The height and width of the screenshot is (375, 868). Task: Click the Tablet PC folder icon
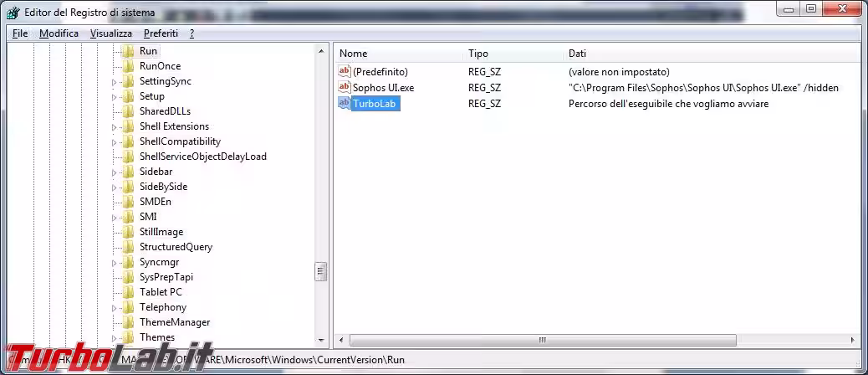[129, 292]
